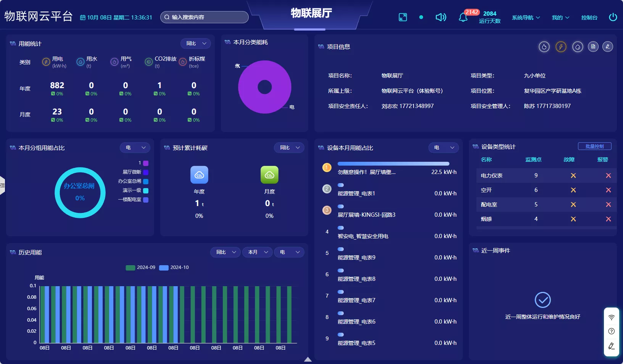Click the 批量控制 button

(594, 146)
